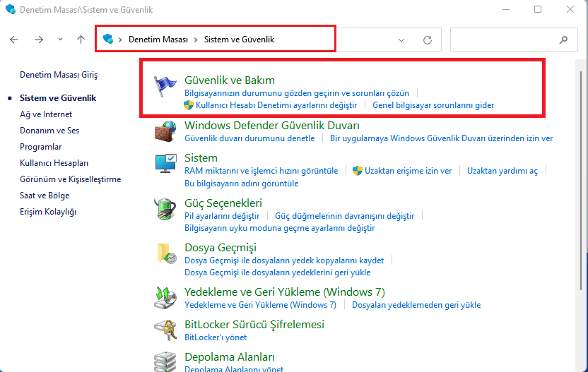Click the Control Panel icon in address bar
Screen dimensions: 588x372
point(108,39)
